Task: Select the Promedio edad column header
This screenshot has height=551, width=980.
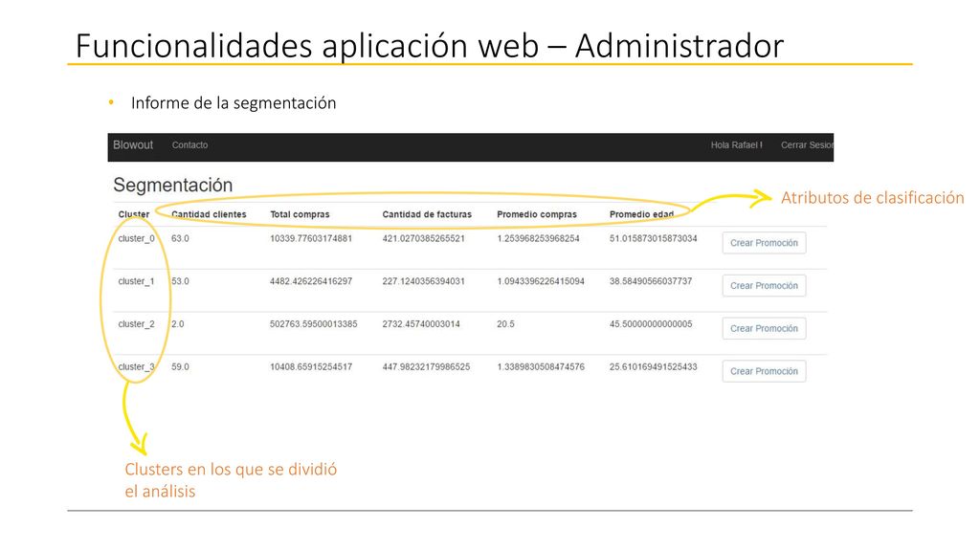Action: click(x=642, y=214)
